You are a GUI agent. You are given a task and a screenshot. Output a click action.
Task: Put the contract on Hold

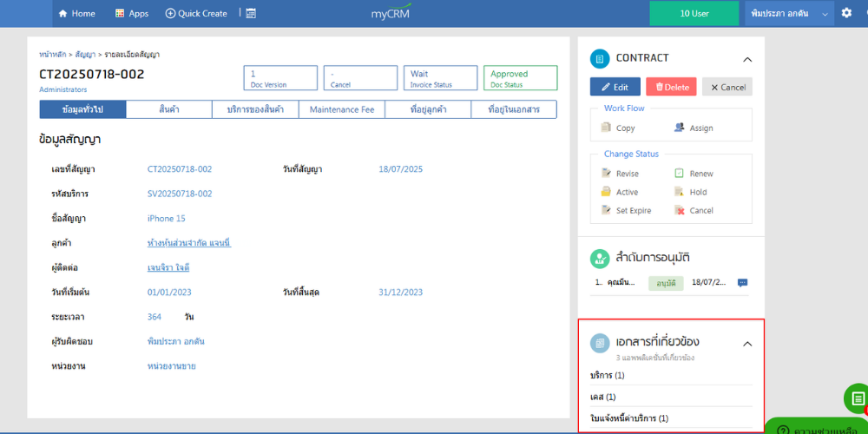(680, 192)
